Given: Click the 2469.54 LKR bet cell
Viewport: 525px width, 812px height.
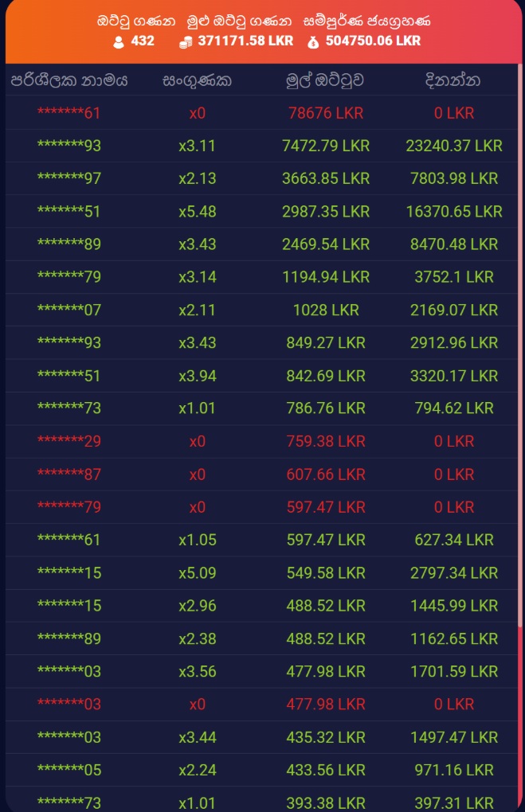Looking at the screenshot, I should (326, 244).
